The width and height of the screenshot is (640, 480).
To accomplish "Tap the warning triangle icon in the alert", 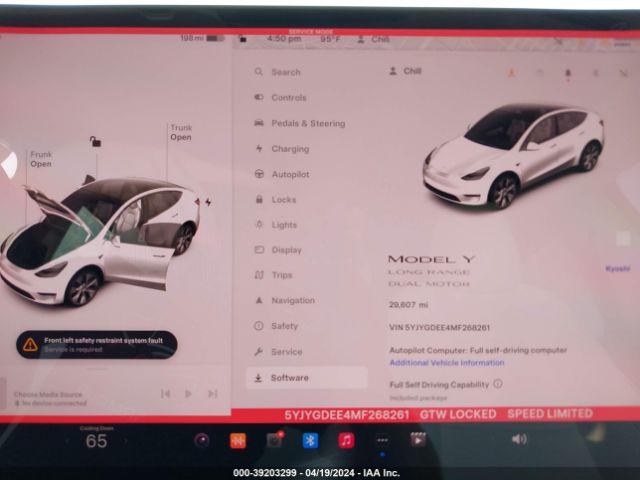I will click(x=30, y=344).
